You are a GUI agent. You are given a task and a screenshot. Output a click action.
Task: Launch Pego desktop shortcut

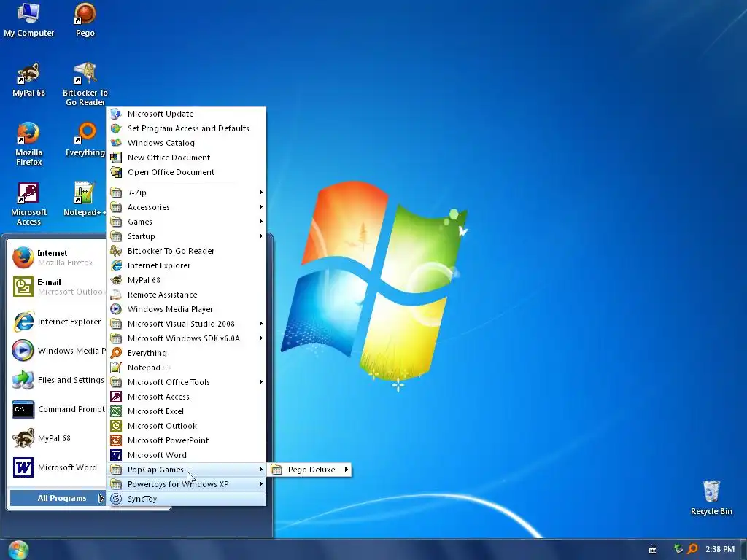85,20
